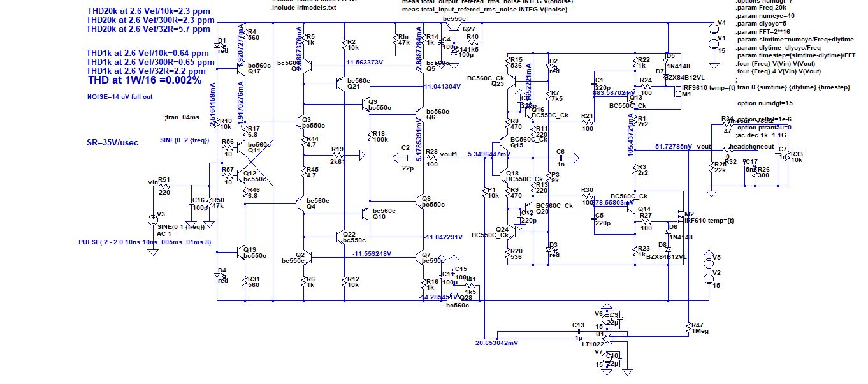
Task: Click the '-51.72785nV' output voltage label
Action: coord(673,147)
